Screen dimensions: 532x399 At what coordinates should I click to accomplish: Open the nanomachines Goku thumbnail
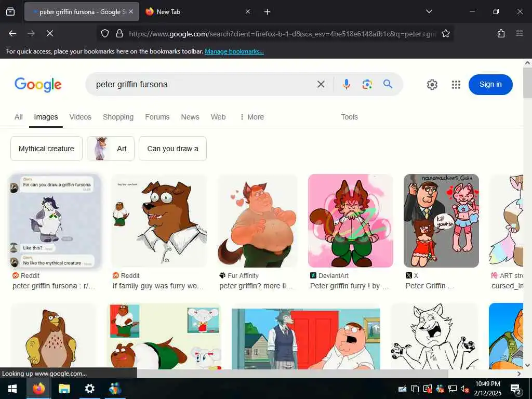tap(441, 221)
